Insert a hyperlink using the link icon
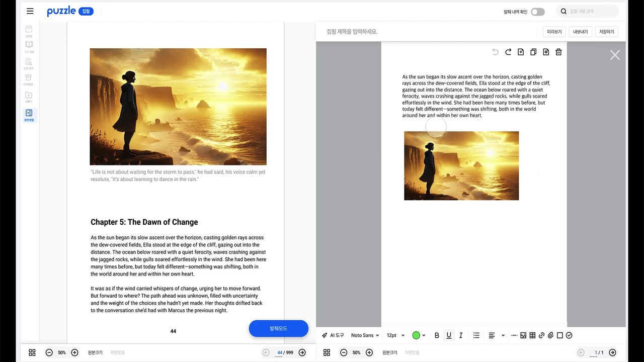This screenshot has height=362, width=644. point(541,335)
